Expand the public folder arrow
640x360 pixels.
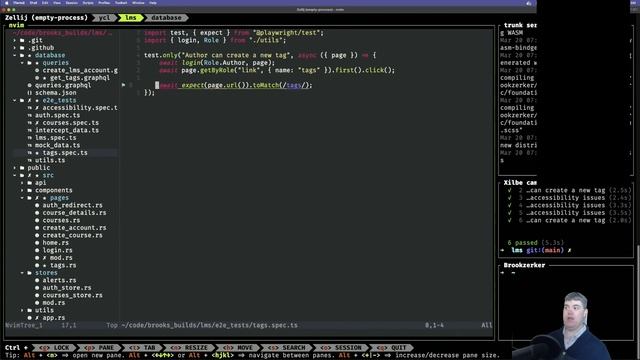tap(15, 168)
